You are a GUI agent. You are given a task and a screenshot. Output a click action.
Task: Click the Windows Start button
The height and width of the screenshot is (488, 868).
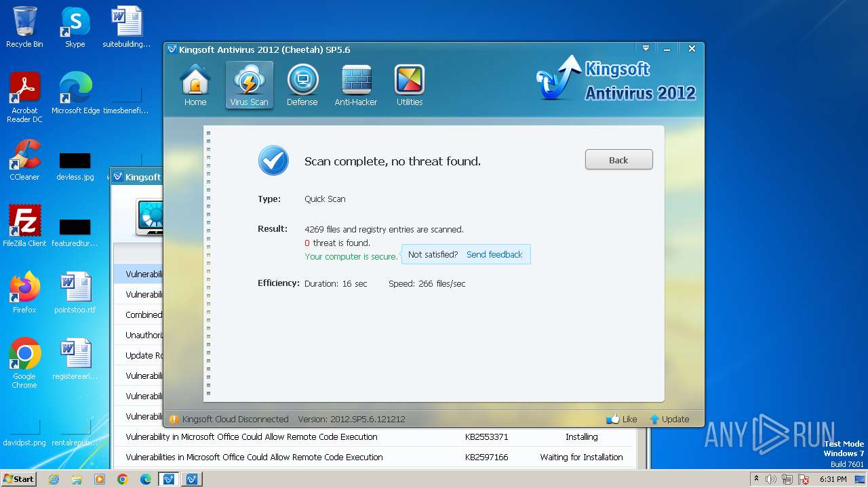point(18,479)
